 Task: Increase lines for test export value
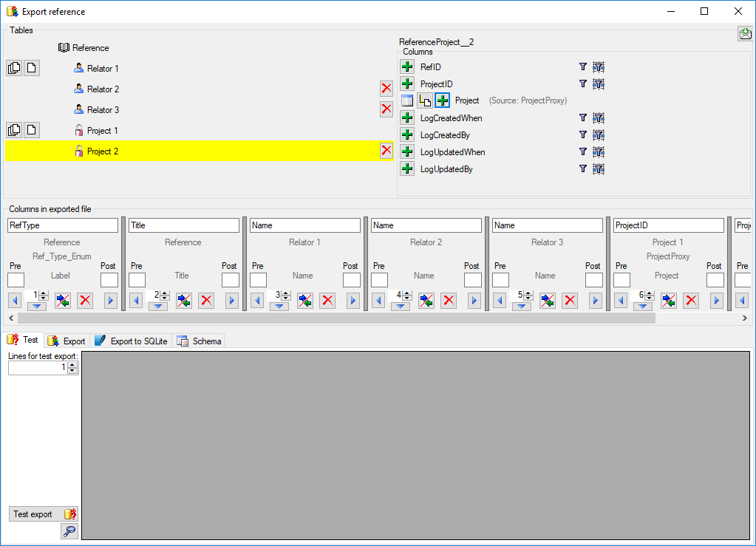click(72, 365)
